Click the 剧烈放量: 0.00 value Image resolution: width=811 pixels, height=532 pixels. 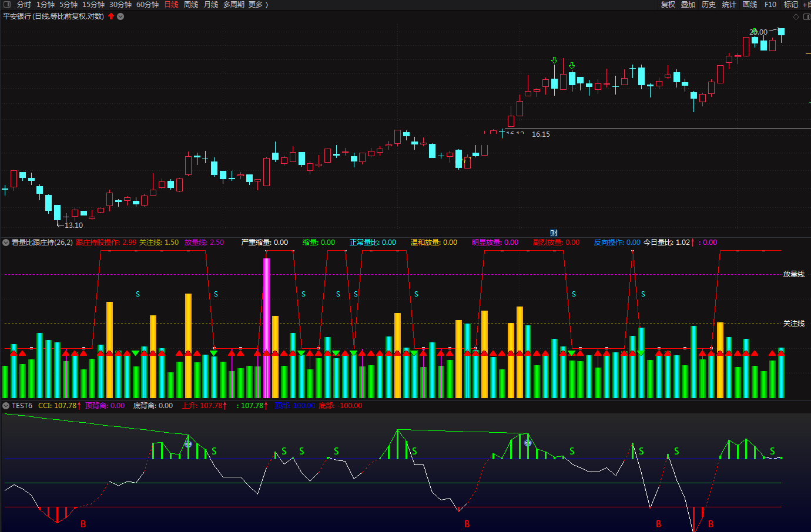coord(556,243)
